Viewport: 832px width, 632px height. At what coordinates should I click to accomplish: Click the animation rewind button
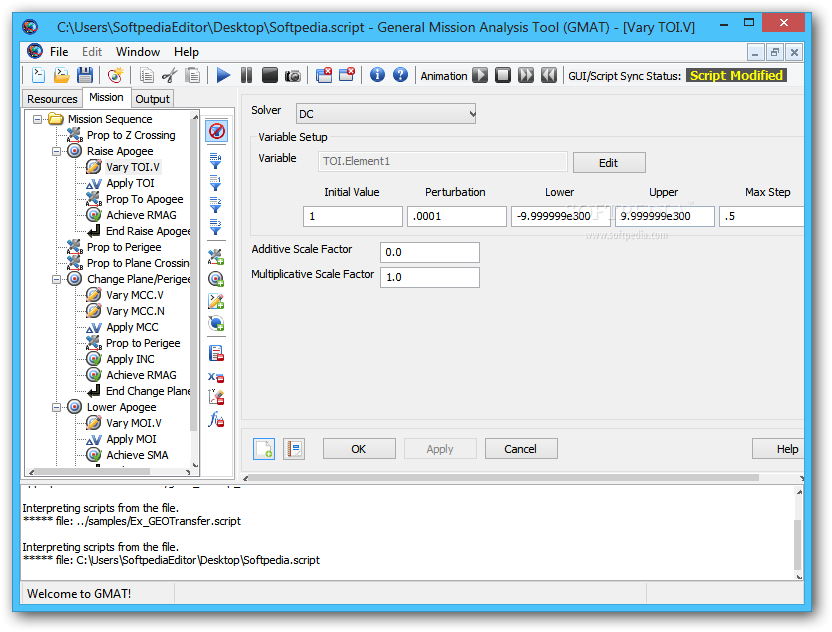point(549,75)
